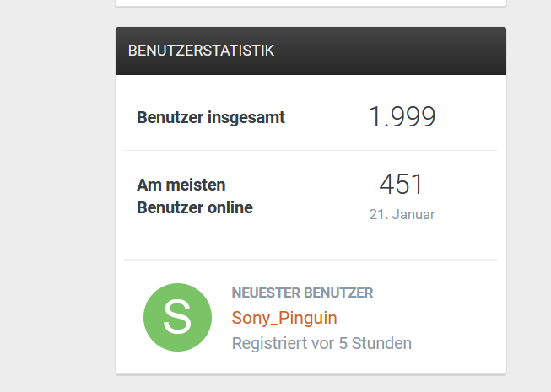Click the Registriert vor 5 Stunden text

pos(321,343)
